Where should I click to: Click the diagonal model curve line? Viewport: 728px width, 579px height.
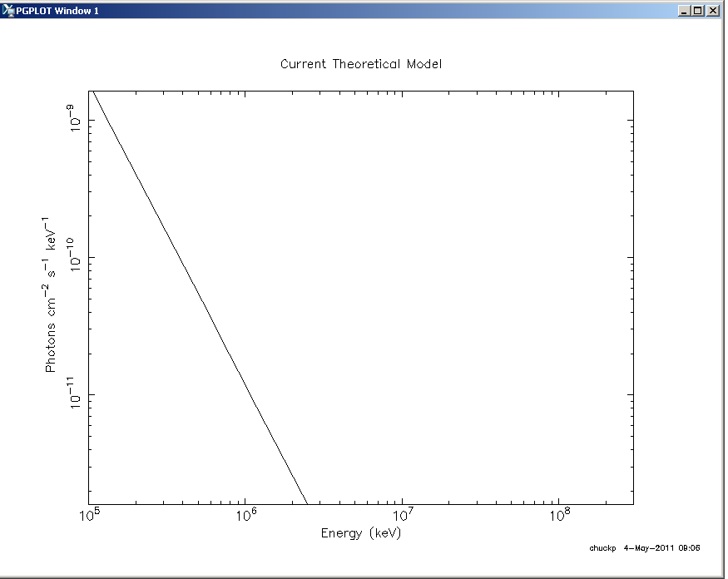200,297
